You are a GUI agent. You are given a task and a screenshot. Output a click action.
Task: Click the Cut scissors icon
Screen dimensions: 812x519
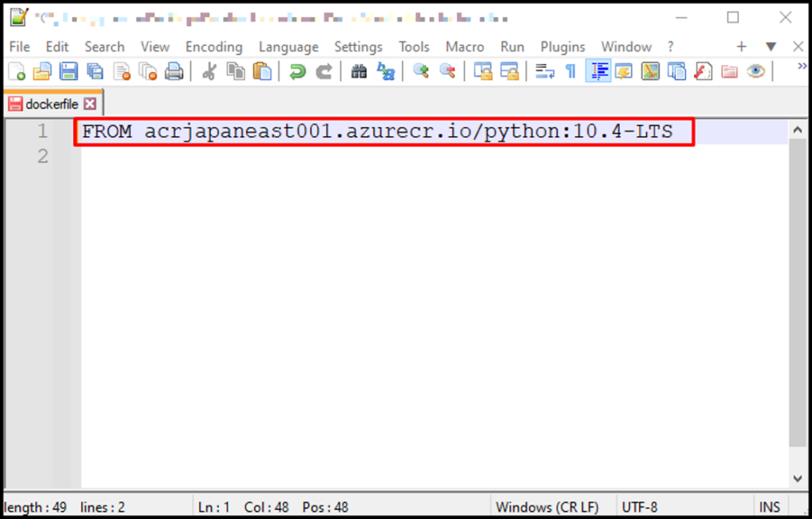[x=209, y=71]
